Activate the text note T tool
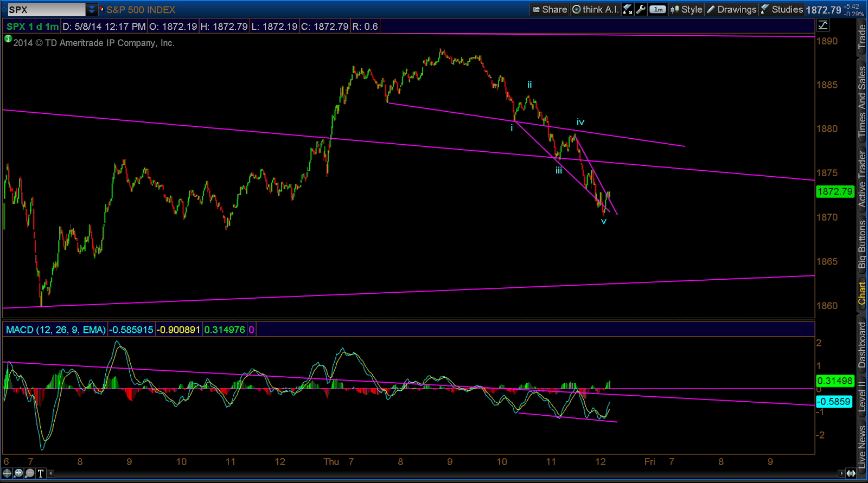The image size is (868, 483). [x=41, y=473]
